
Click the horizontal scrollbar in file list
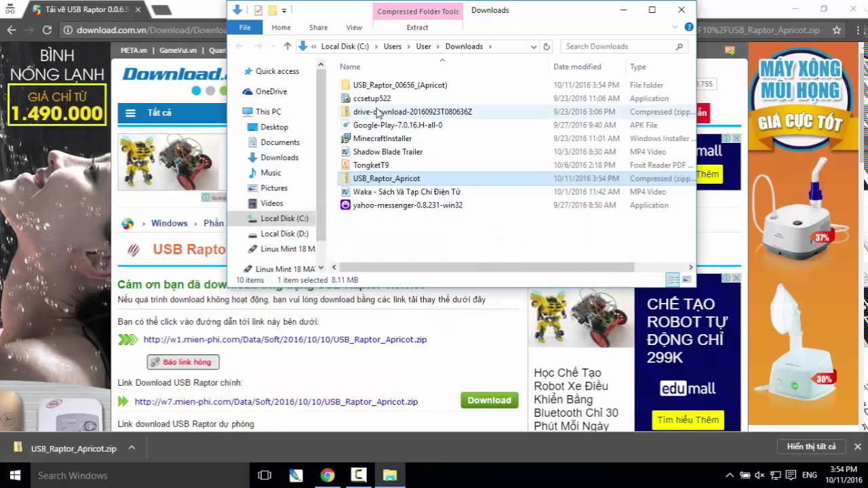[486, 267]
